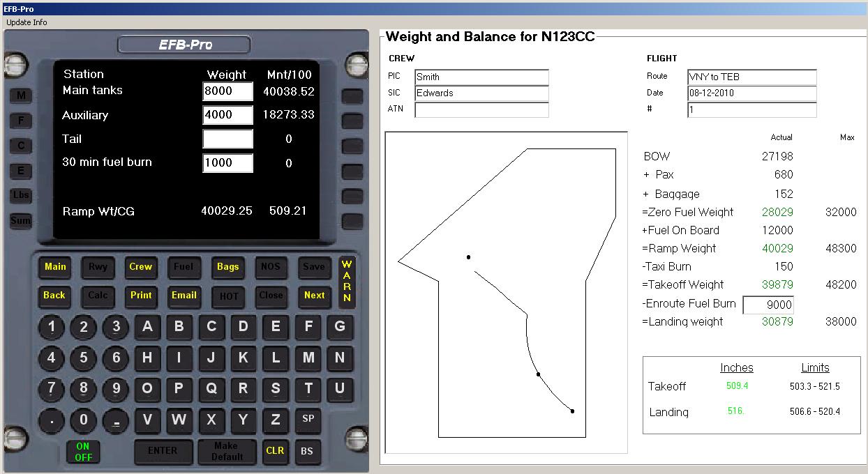
Task: Select the M side key
Action: 21,95
